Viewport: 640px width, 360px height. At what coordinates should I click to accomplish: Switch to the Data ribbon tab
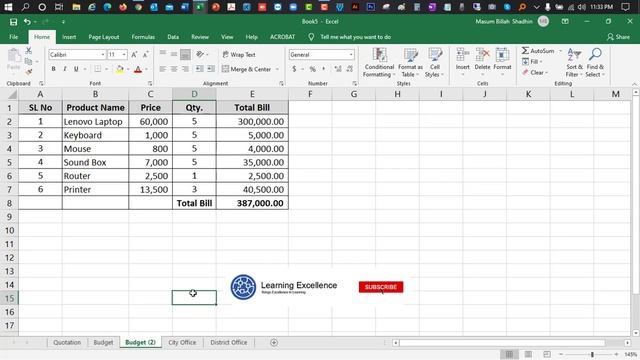pos(173,37)
